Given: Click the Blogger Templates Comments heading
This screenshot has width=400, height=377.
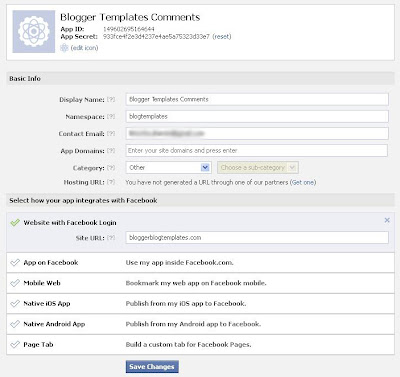Looking at the screenshot, I should tap(130, 17).
